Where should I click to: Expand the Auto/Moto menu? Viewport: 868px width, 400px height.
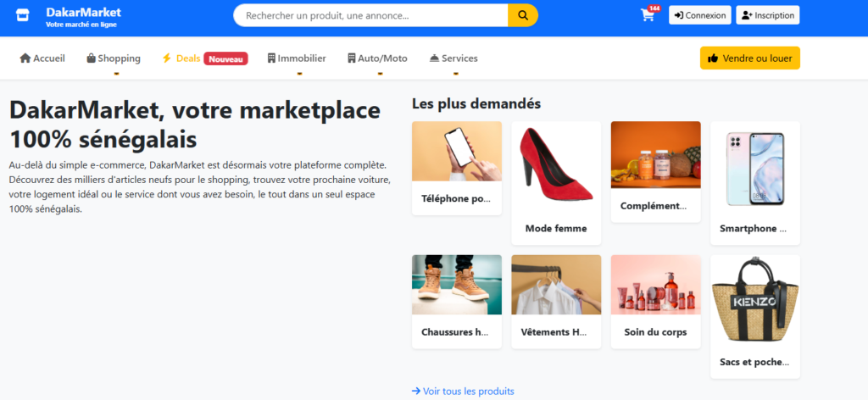pos(377,58)
